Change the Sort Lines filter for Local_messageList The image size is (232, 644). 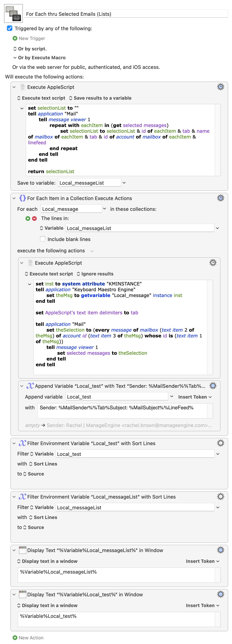point(43,517)
